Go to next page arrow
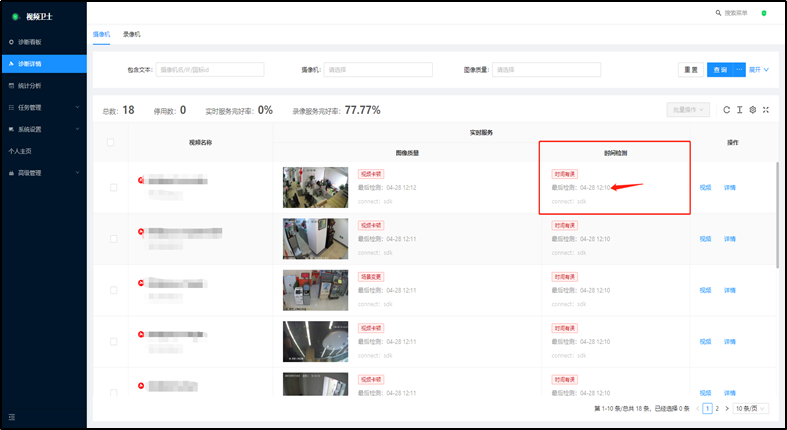 [726, 409]
